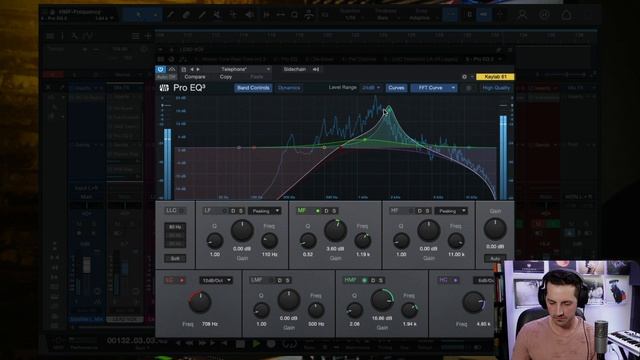Click the Auto button under master Gain
The height and width of the screenshot is (360, 640).
(x=495, y=258)
